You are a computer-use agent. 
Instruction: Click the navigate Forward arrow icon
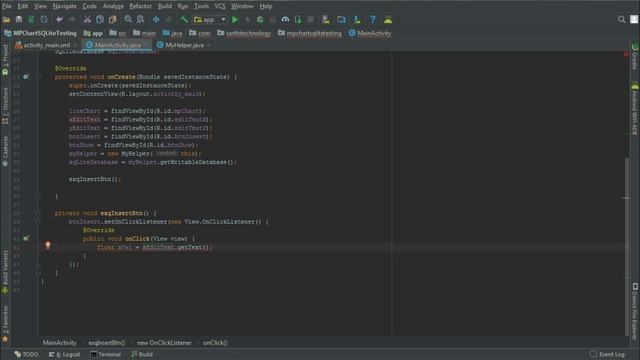click(169, 20)
